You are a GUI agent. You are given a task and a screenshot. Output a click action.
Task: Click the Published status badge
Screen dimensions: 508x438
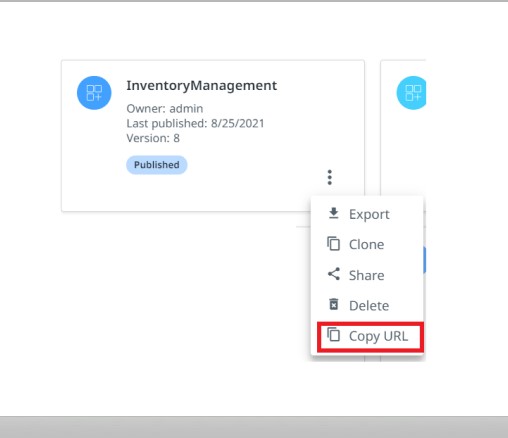157,165
